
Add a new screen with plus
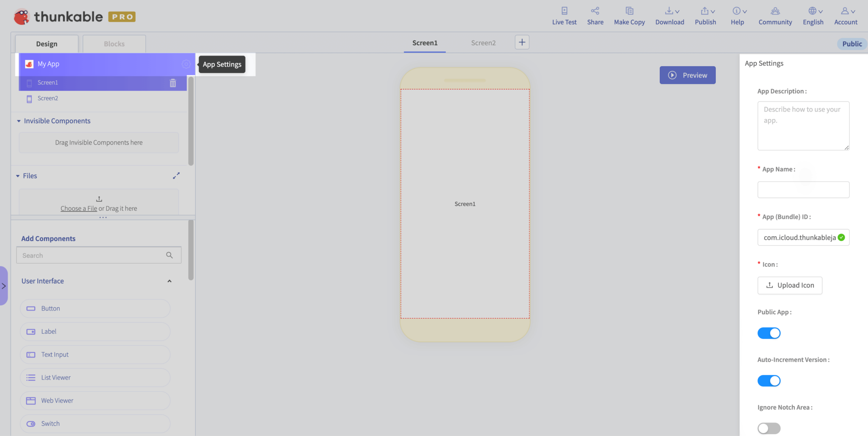522,42
